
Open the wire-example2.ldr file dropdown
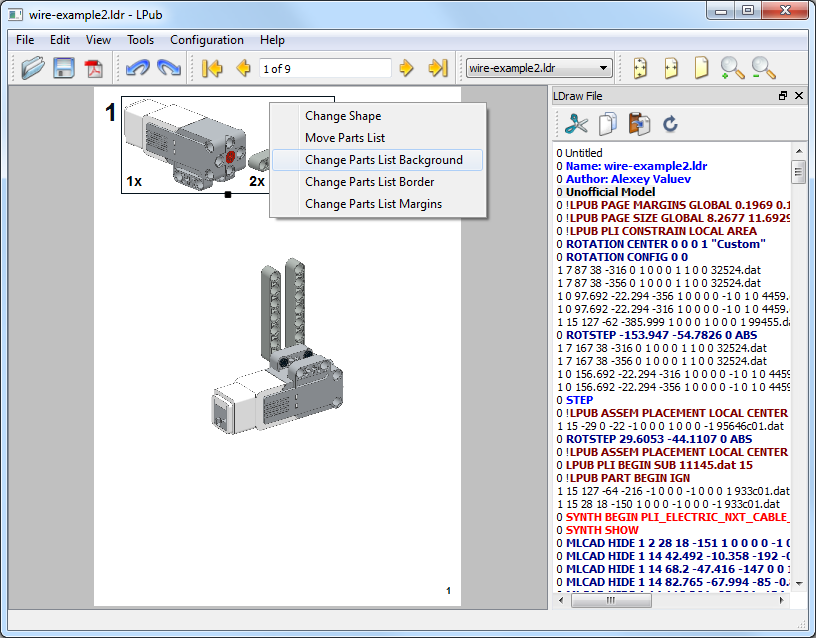539,68
